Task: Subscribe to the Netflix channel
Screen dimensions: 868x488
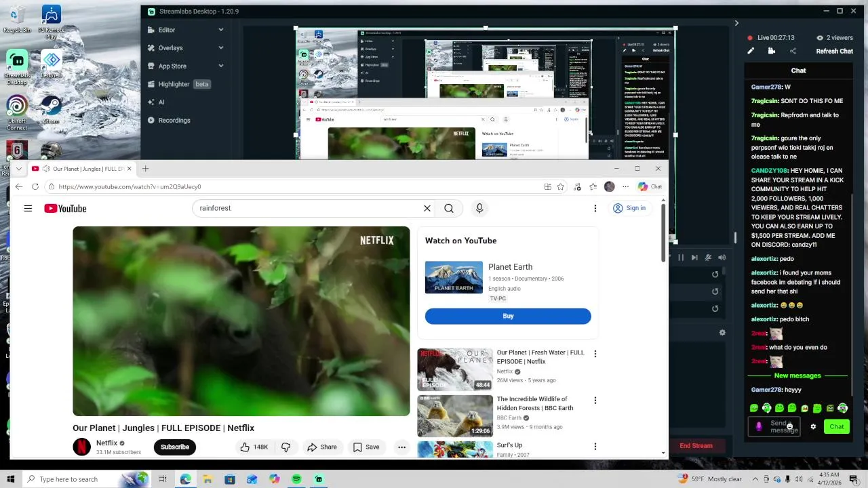Action: point(175,447)
